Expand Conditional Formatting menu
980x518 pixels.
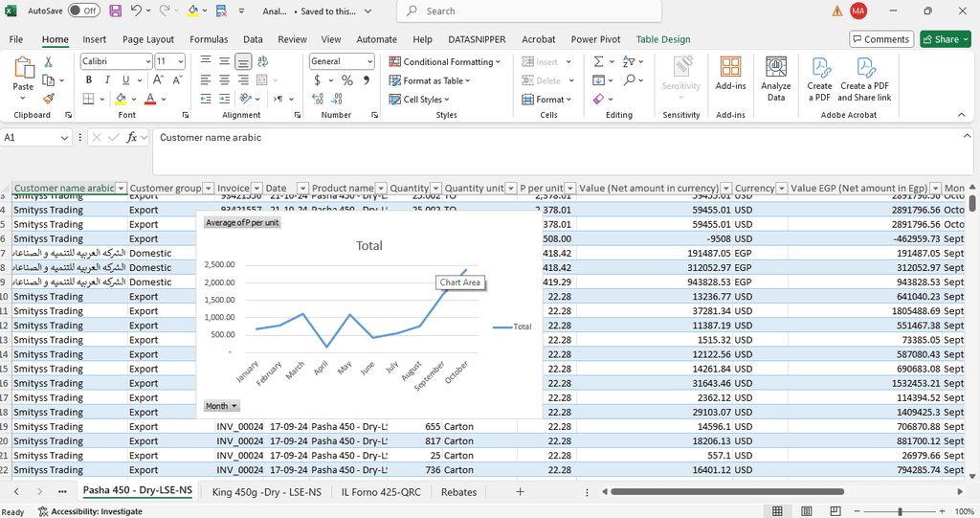444,61
